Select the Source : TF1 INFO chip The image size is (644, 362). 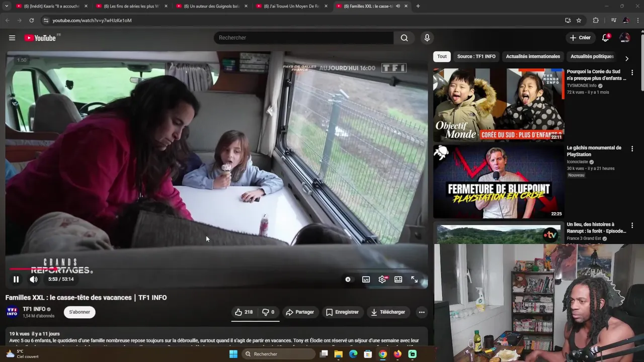(x=476, y=56)
